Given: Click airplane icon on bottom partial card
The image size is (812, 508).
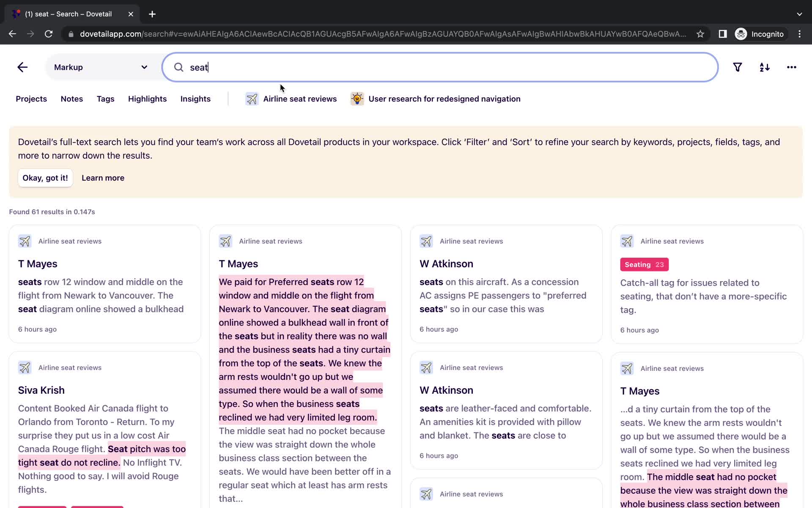Looking at the screenshot, I should pyautogui.click(x=426, y=494).
